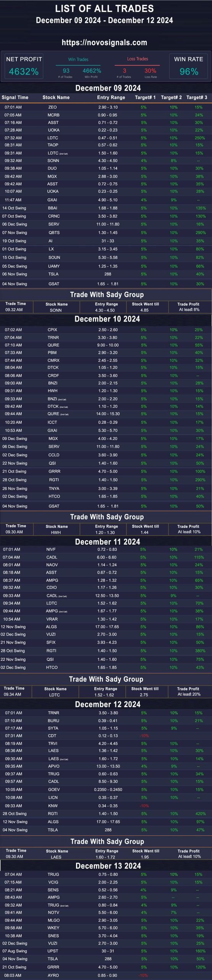The height and width of the screenshot is (980, 212).
Task: Select the December 11 2024 section heading
Action: click(108, 542)
